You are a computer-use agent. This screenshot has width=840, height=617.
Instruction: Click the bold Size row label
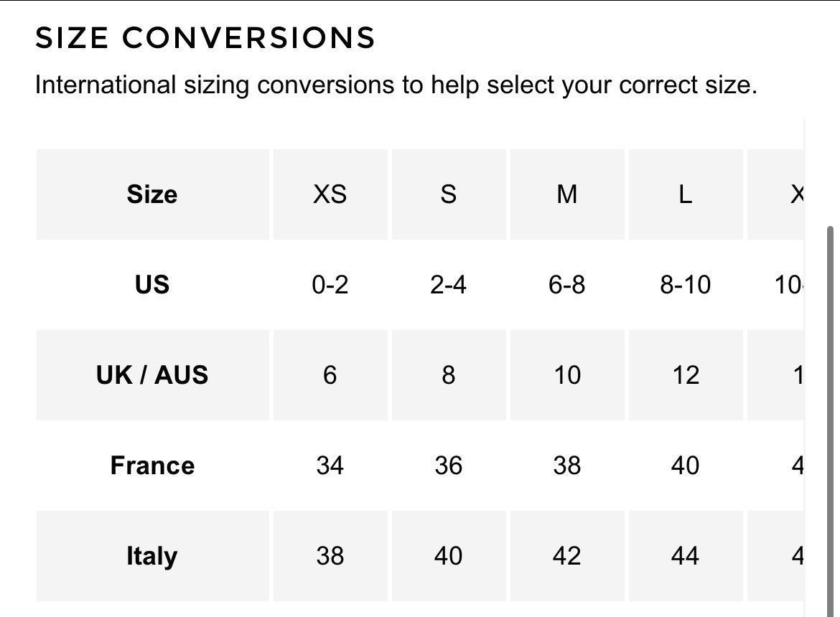point(152,194)
